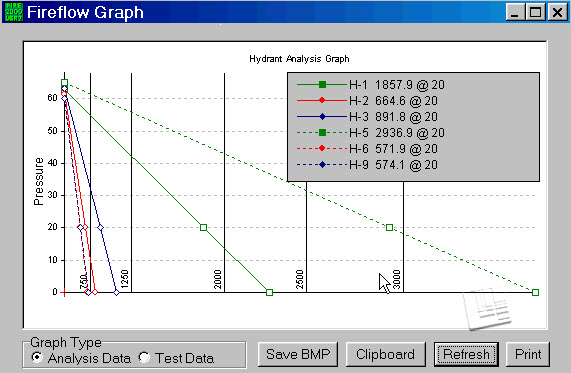The width and height of the screenshot is (571, 373).
Task: Click the H-5 data point at 20 pressure
Action: pos(389,228)
